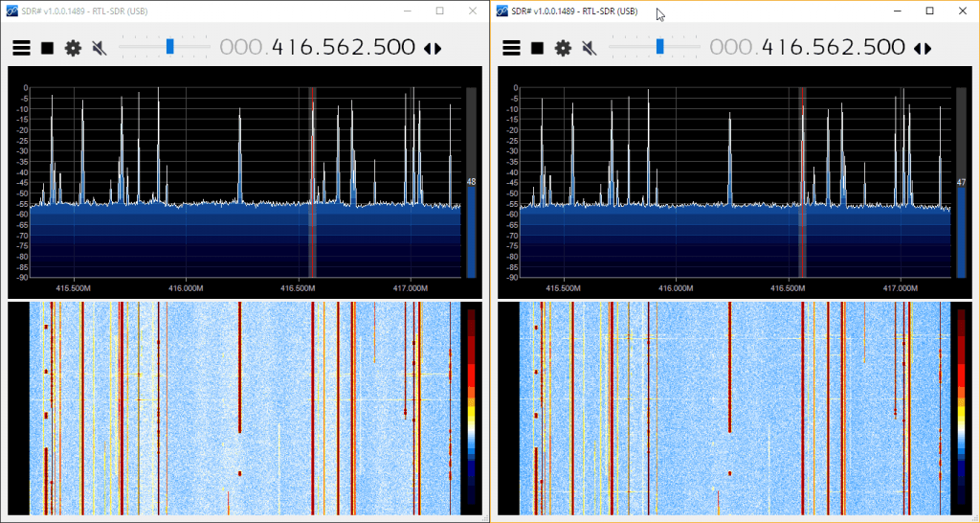Open gear settings in right window

click(563, 48)
